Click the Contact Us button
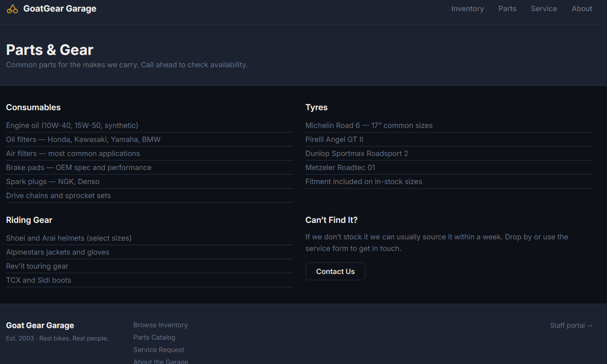Screen dimensions: 607x364 click(x=335, y=272)
